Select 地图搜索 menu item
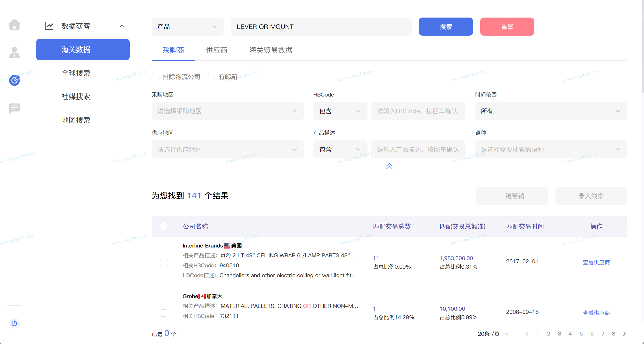 (76, 120)
